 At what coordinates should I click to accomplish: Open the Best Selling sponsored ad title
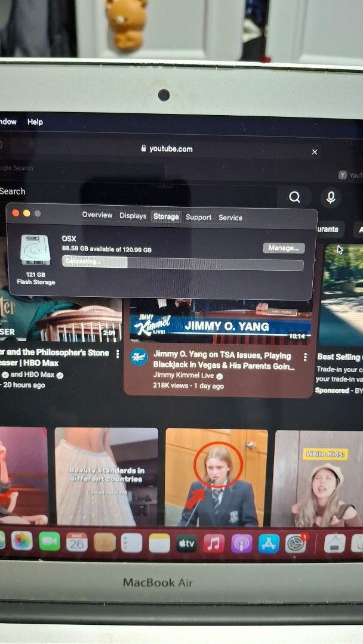pyautogui.click(x=340, y=357)
